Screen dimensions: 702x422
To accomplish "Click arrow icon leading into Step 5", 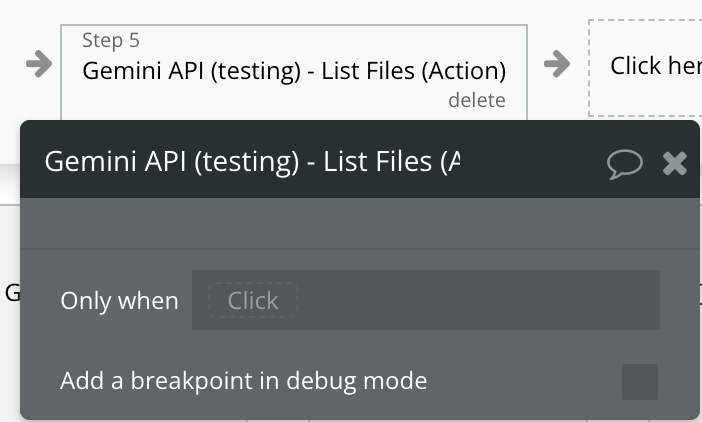I will point(38,64).
